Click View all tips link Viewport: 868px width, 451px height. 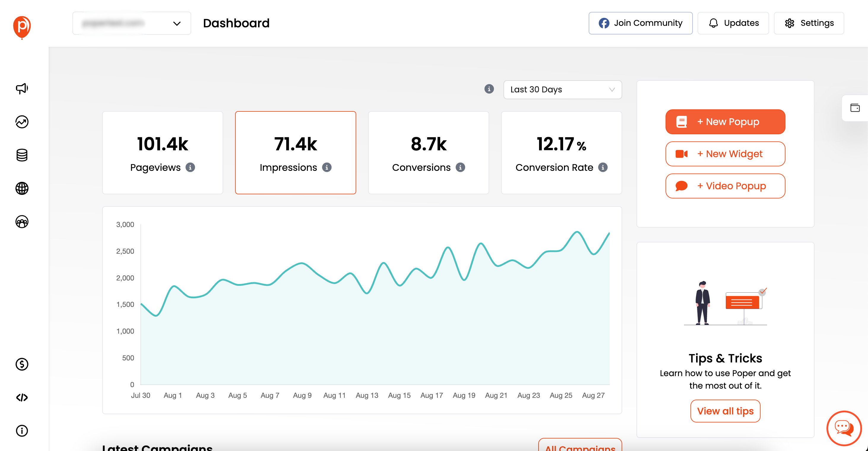coord(725,411)
